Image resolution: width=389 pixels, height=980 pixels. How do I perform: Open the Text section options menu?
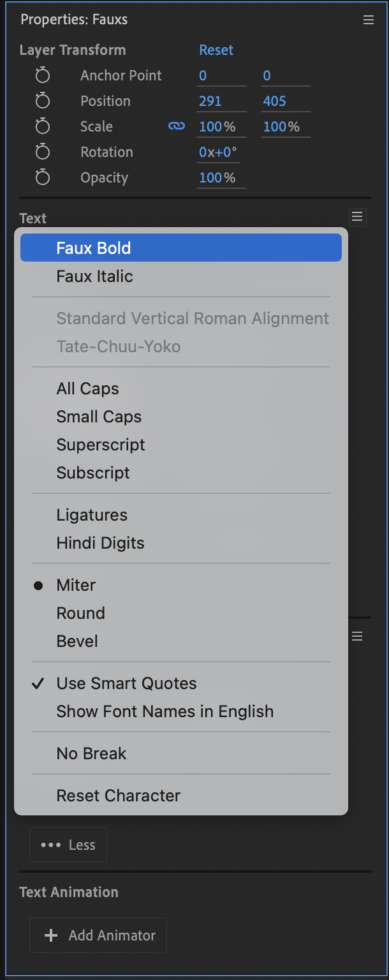pos(357,218)
